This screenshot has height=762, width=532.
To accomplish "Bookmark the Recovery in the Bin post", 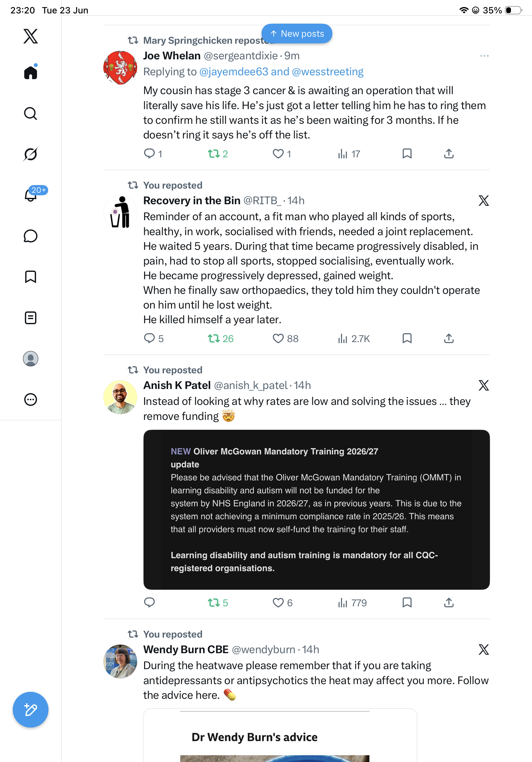I will click(x=407, y=339).
